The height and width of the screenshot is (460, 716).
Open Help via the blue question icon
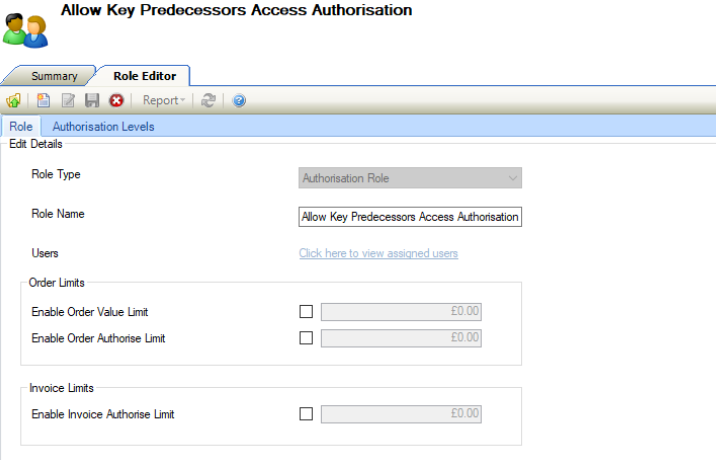click(239, 100)
